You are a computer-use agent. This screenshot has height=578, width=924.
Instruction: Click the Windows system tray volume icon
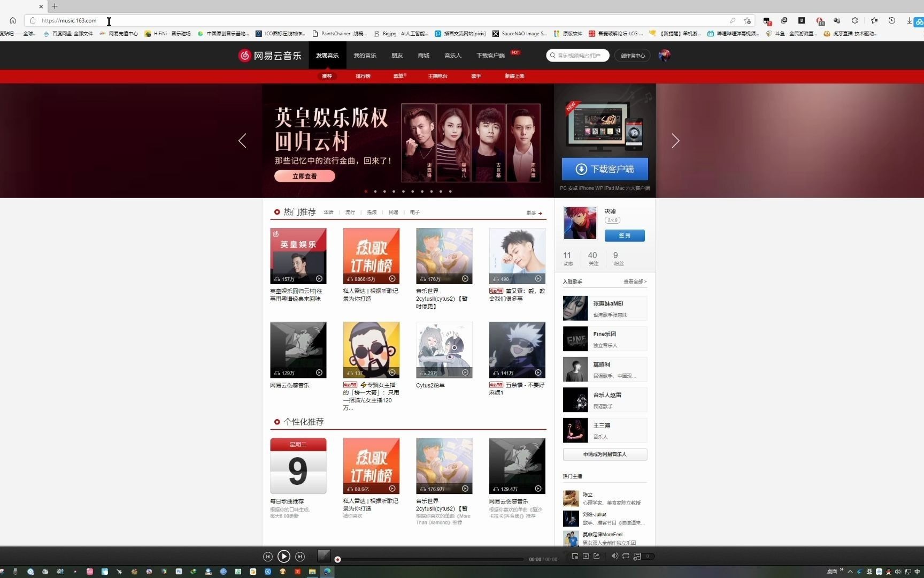pos(898,572)
